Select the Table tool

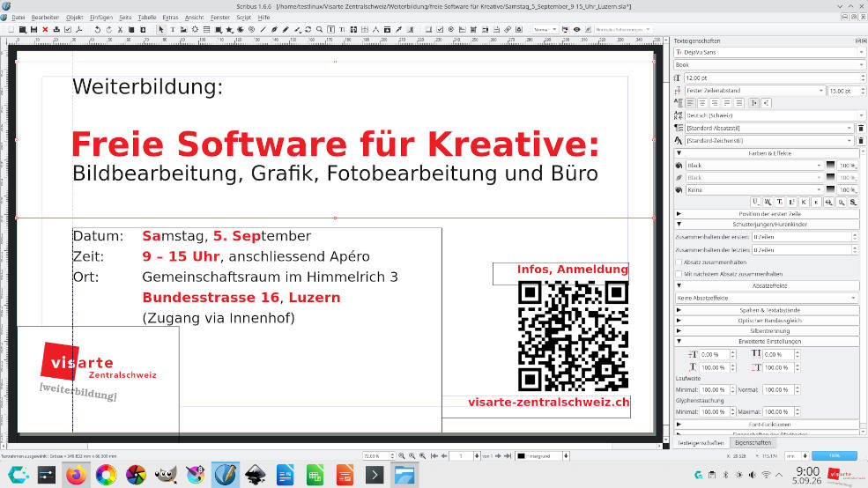point(206,29)
